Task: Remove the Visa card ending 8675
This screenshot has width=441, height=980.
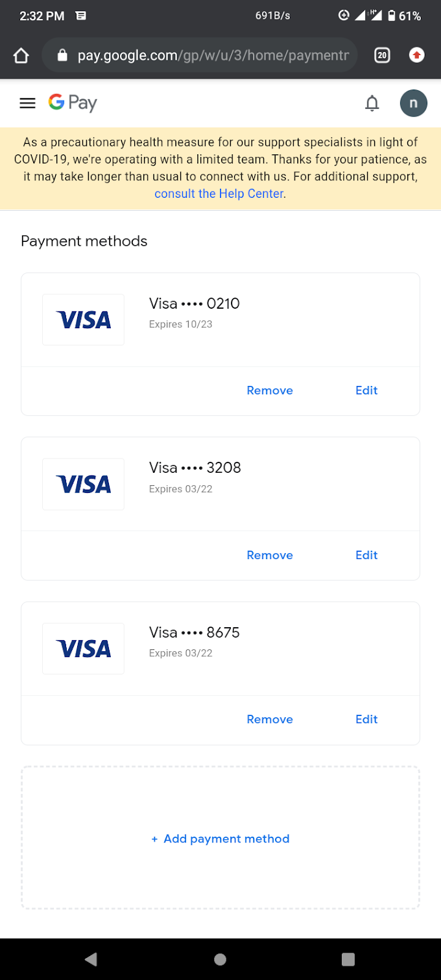Action: pos(269,719)
